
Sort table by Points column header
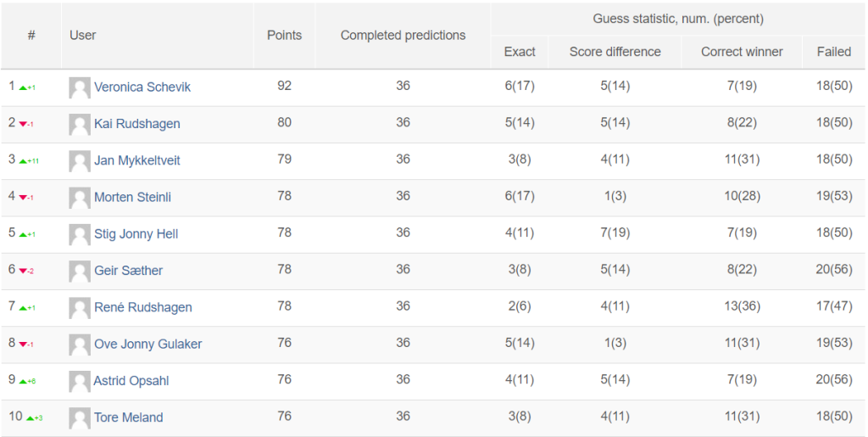coord(285,36)
